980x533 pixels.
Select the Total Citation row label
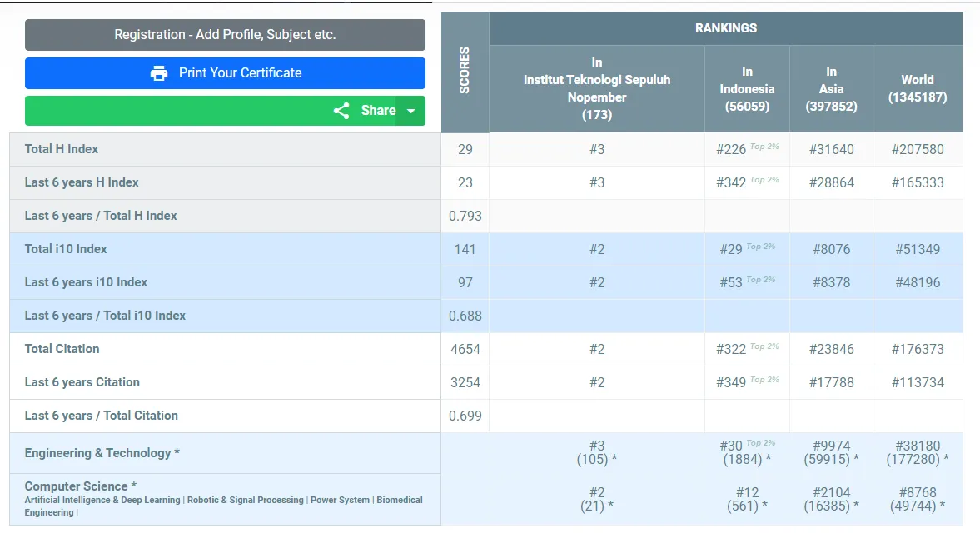point(62,349)
